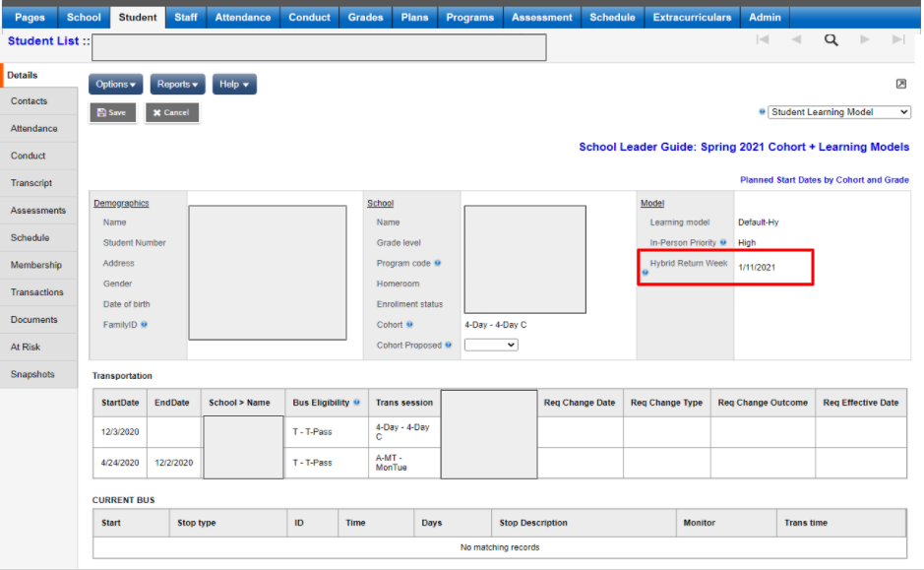Expand the Cohort Proposed dropdown
Screen dimensions: 924x570
tap(491, 345)
